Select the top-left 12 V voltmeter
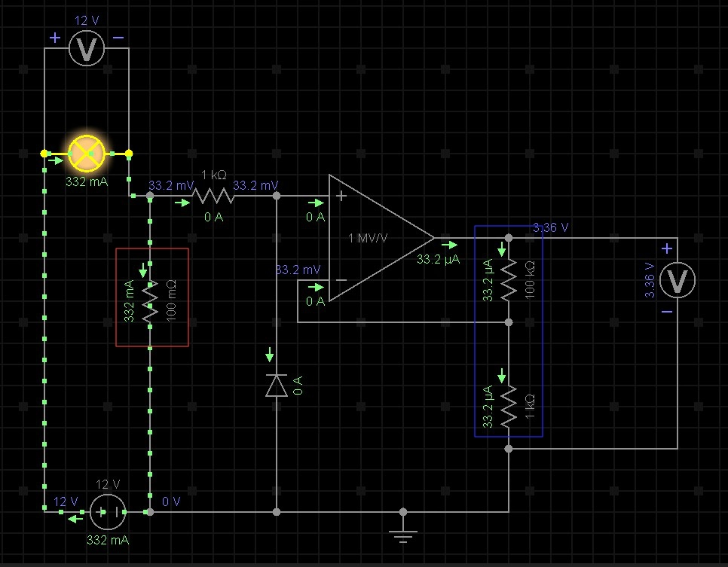The height and width of the screenshot is (567, 728). coord(87,49)
